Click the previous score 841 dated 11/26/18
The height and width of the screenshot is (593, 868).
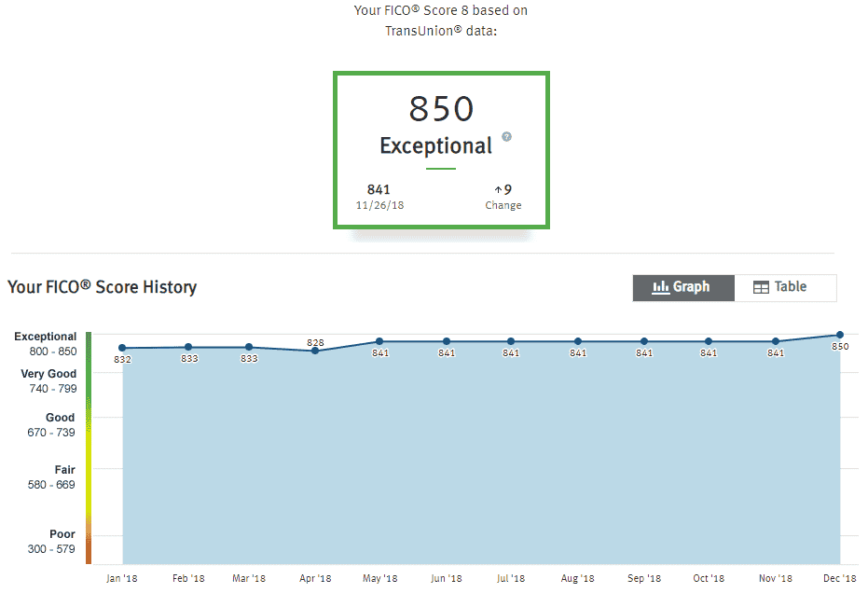click(x=379, y=197)
